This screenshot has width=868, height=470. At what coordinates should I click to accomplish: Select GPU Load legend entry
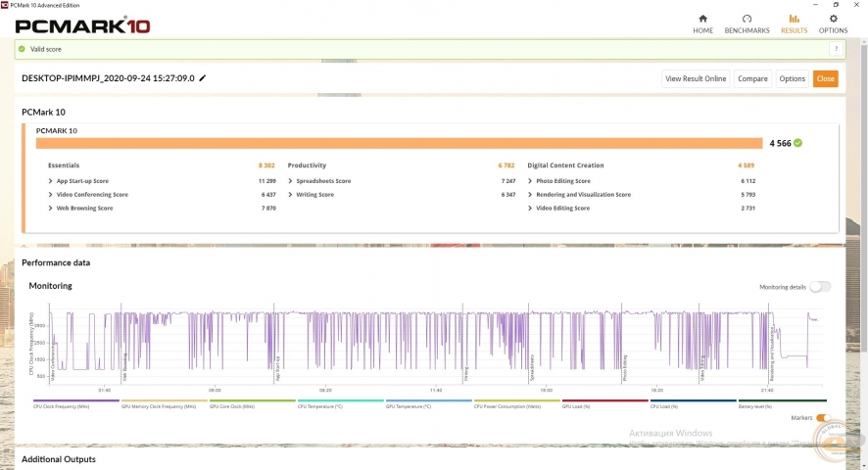coord(605,404)
